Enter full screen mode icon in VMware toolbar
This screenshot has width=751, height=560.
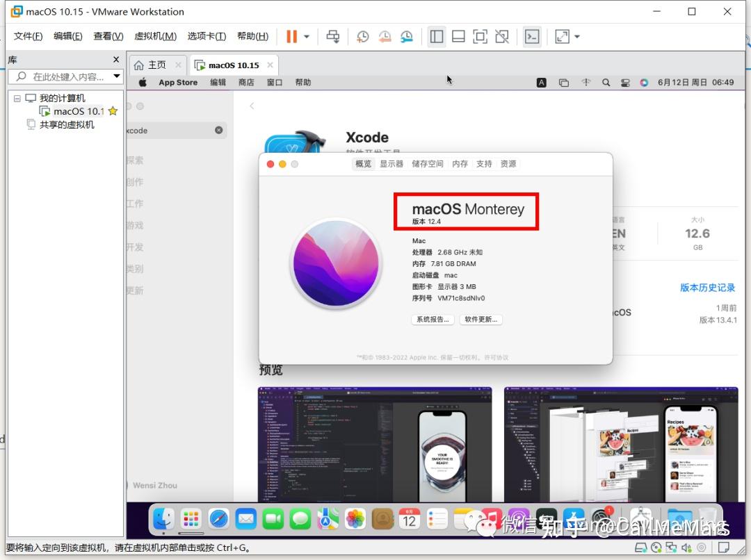coord(480,36)
